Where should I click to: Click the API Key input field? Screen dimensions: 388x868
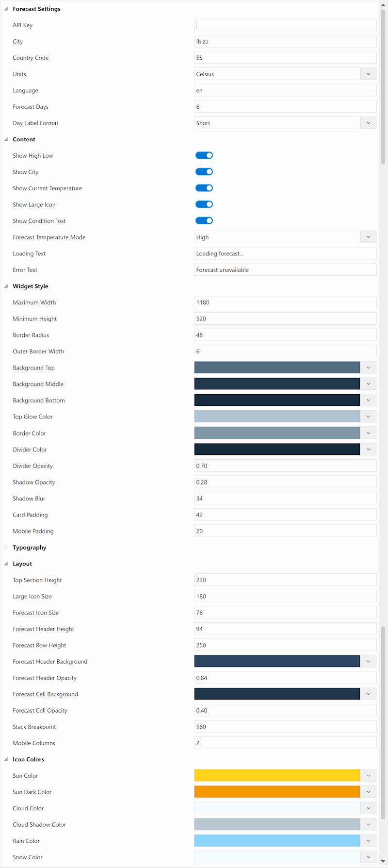tap(285, 25)
